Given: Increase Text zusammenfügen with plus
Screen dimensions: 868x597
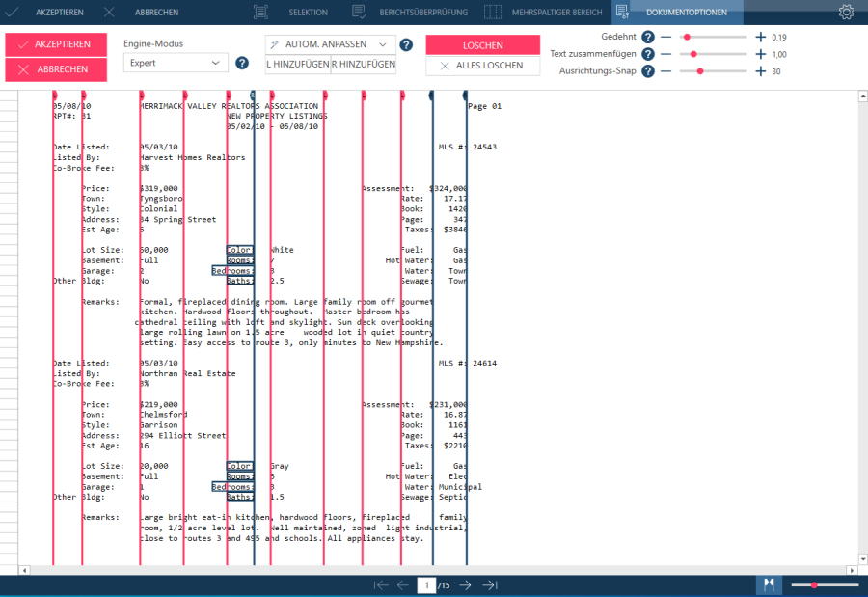Looking at the screenshot, I should pyautogui.click(x=761, y=54).
